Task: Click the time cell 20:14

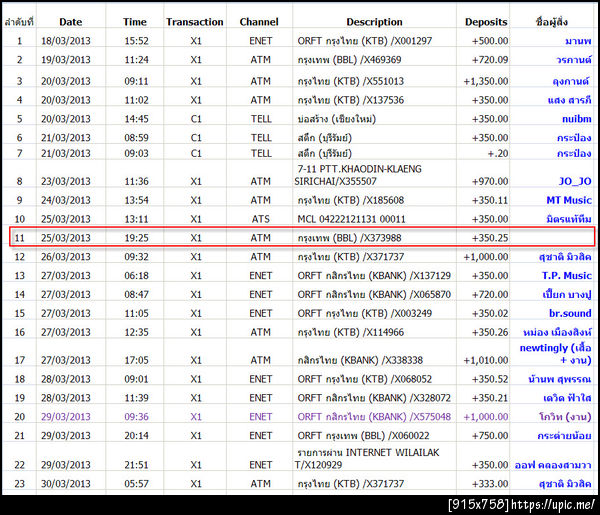Action: [136, 435]
